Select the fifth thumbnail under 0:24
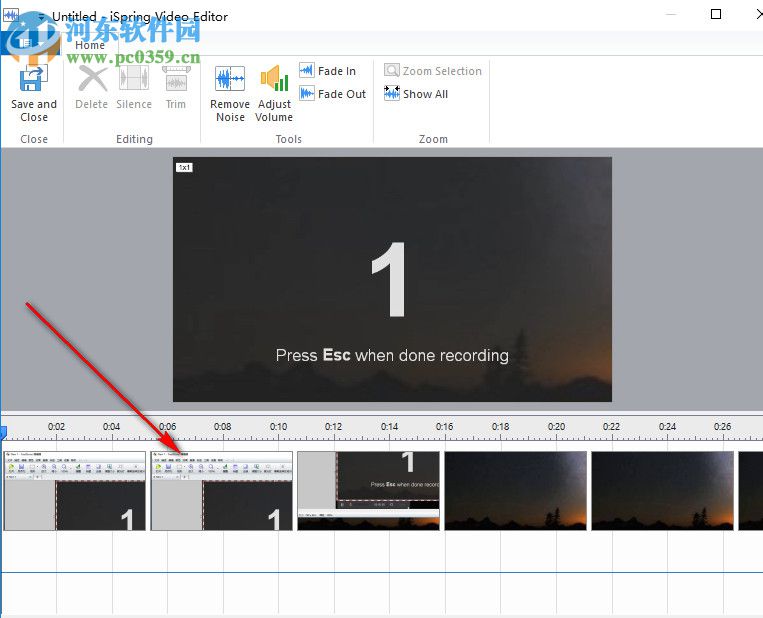The image size is (763, 618). (x=663, y=491)
